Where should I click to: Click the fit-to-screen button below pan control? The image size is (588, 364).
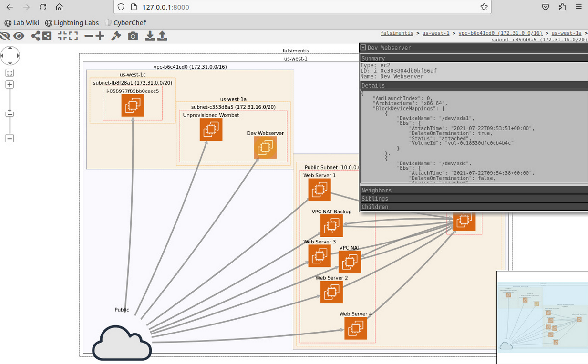[x=10, y=73]
